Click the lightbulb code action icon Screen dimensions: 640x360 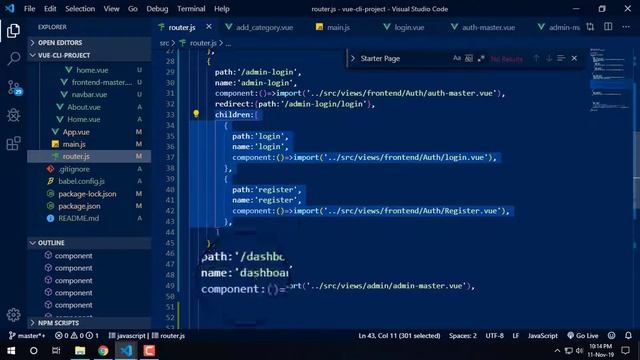(x=196, y=114)
